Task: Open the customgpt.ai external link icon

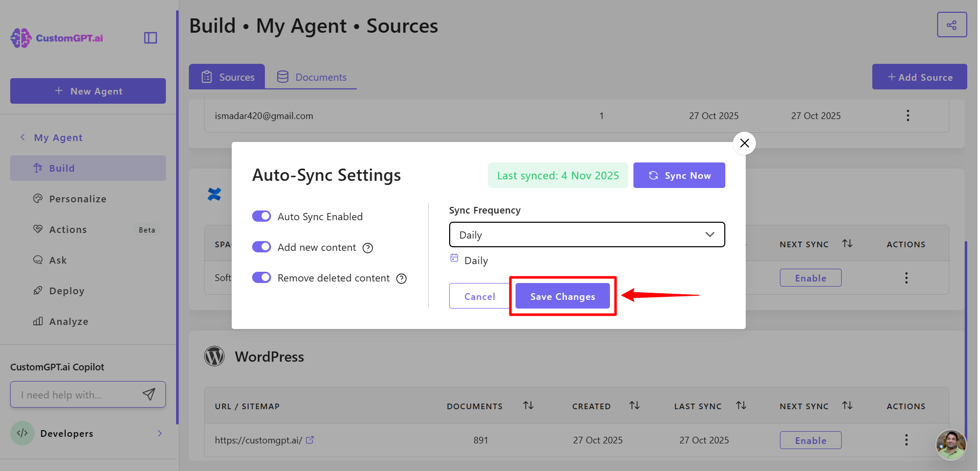Action: click(x=310, y=440)
